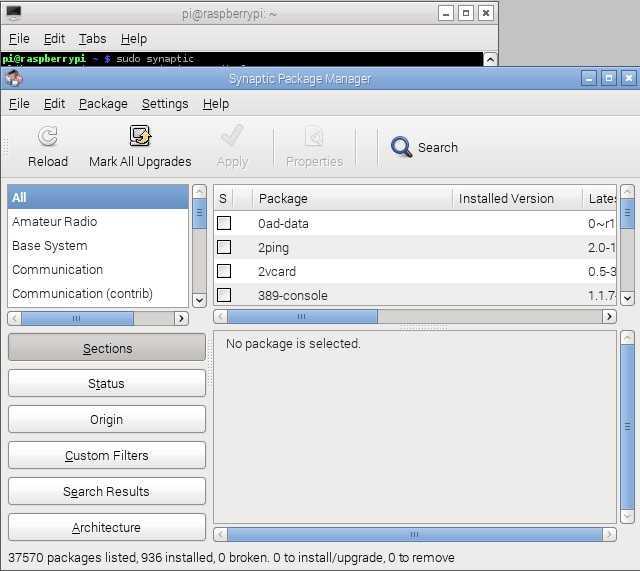Click the Status filter button

pos(107,383)
